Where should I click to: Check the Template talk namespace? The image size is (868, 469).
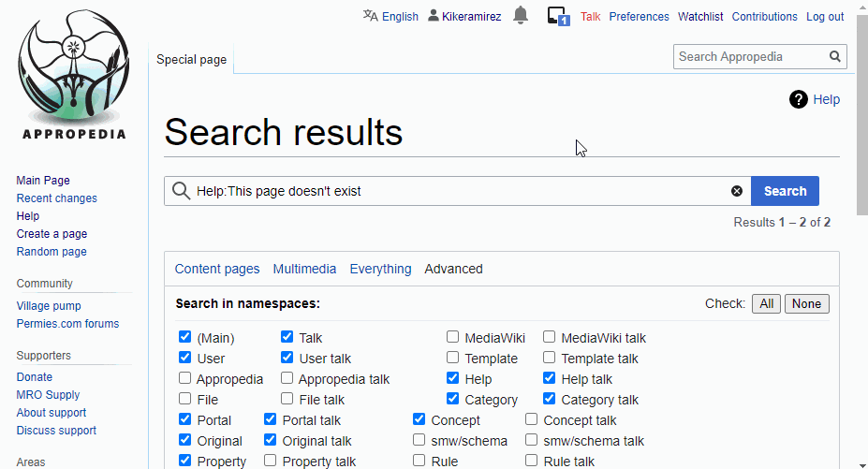click(550, 358)
